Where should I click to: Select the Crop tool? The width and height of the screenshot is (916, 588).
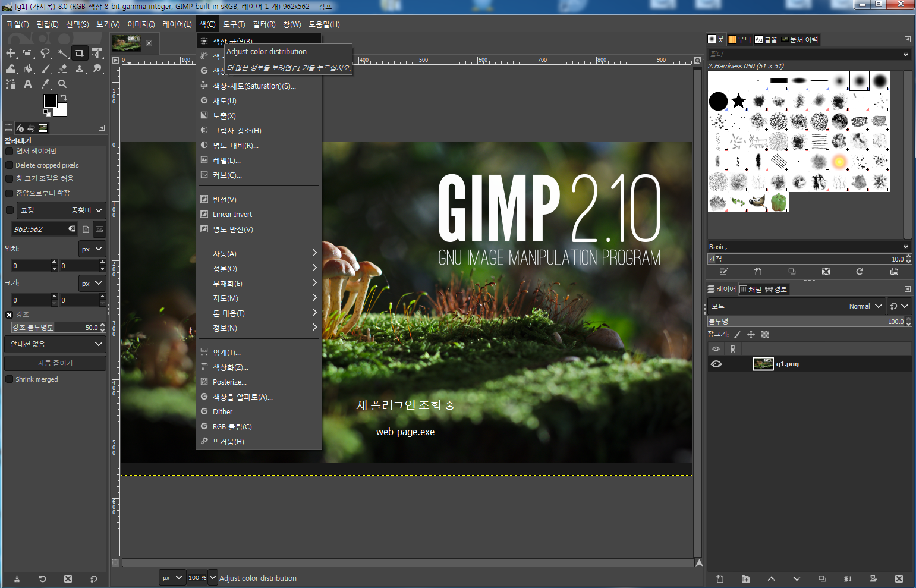click(x=79, y=53)
